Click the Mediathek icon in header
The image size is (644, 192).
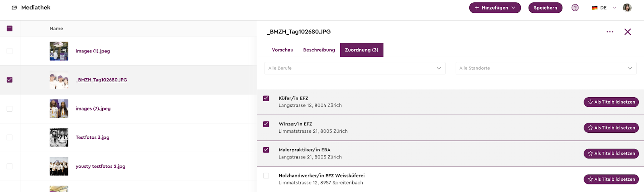click(14, 8)
